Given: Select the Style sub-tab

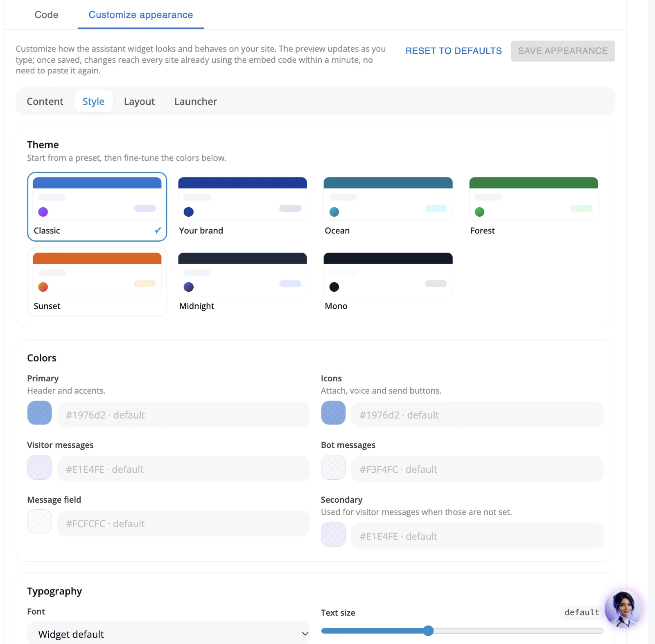Looking at the screenshot, I should pyautogui.click(x=93, y=101).
